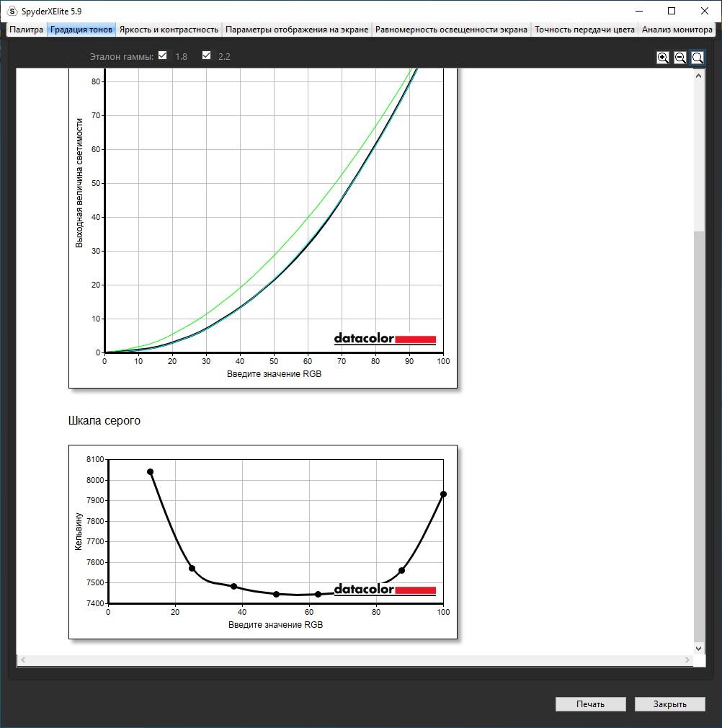Click the vertical scrollbar down arrow

(x=699, y=648)
